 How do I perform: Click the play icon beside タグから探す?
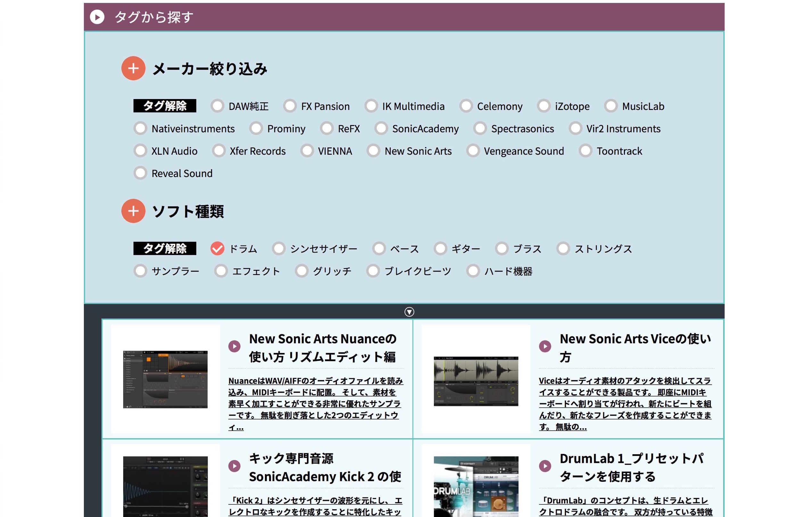pos(97,17)
